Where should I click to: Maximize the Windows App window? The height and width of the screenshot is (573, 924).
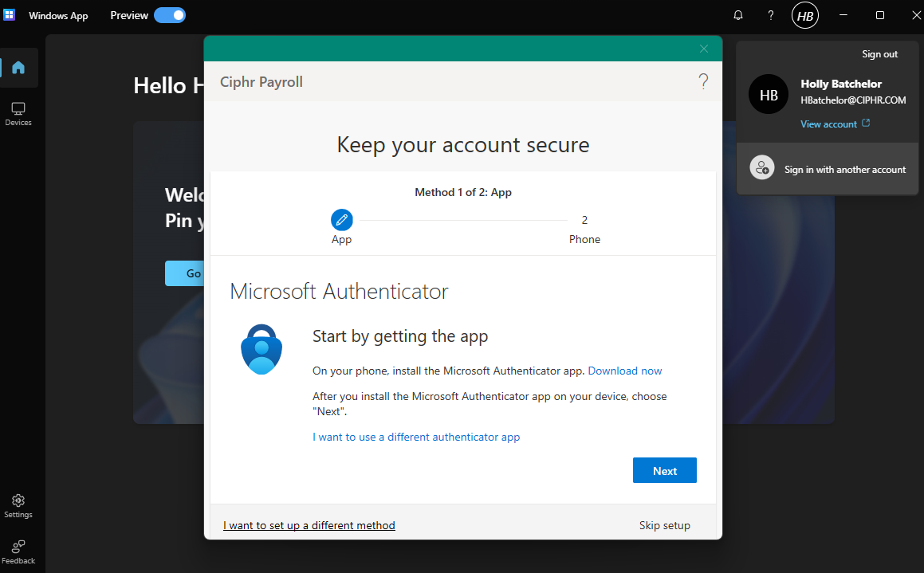tap(880, 15)
